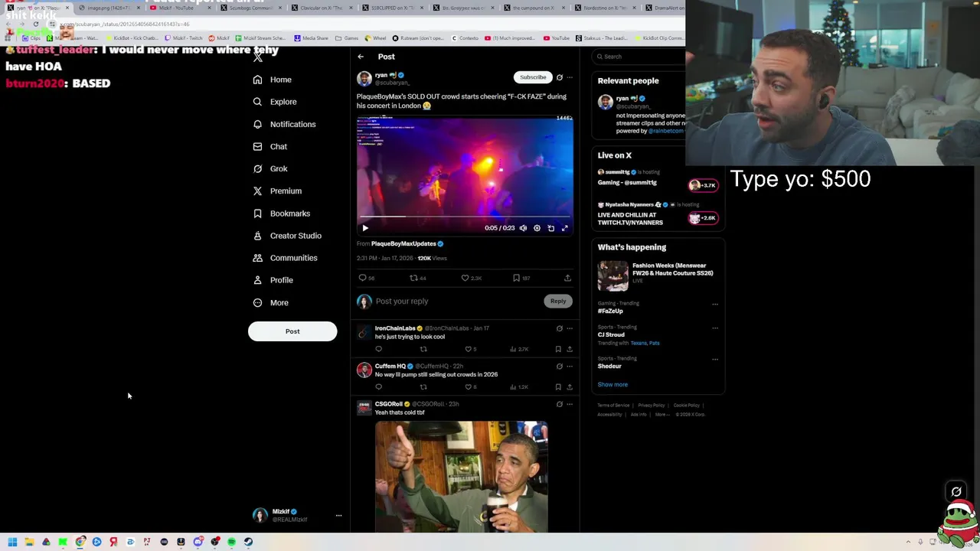Open the Windows Start menu
The image size is (980, 551).
pyautogui.click(x=12, y=542)
